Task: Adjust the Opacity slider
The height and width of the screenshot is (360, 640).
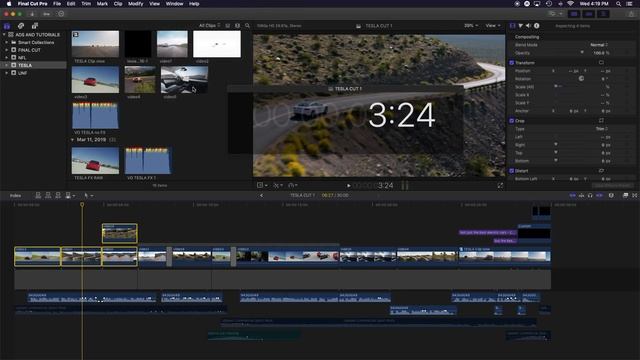Action: pos(582,53)
